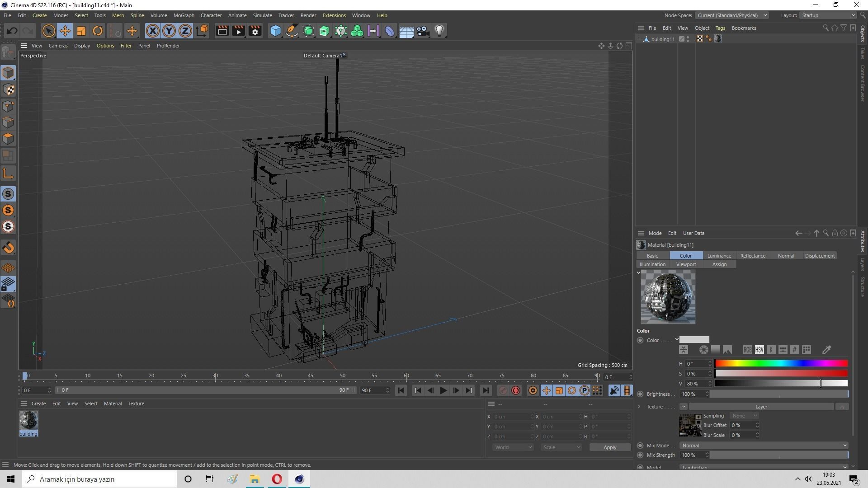Toggle maximize viewport icon
868x488 pixels.
coord(628,46)
